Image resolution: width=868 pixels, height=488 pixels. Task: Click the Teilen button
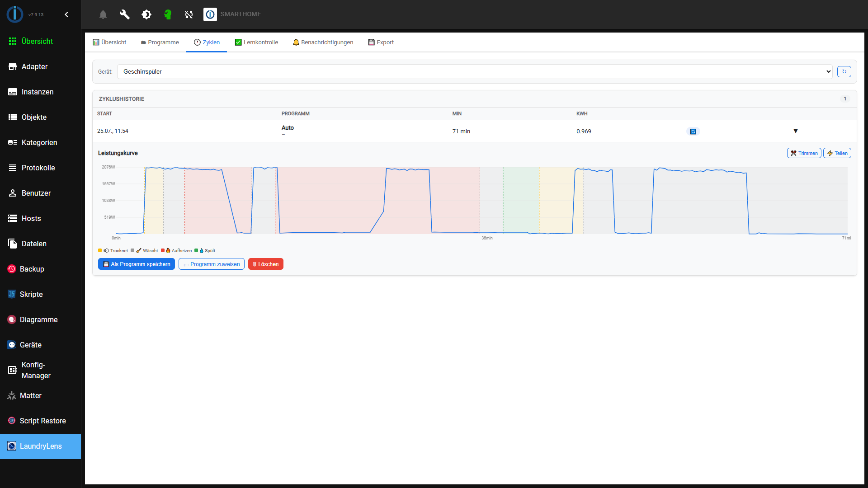837,153
